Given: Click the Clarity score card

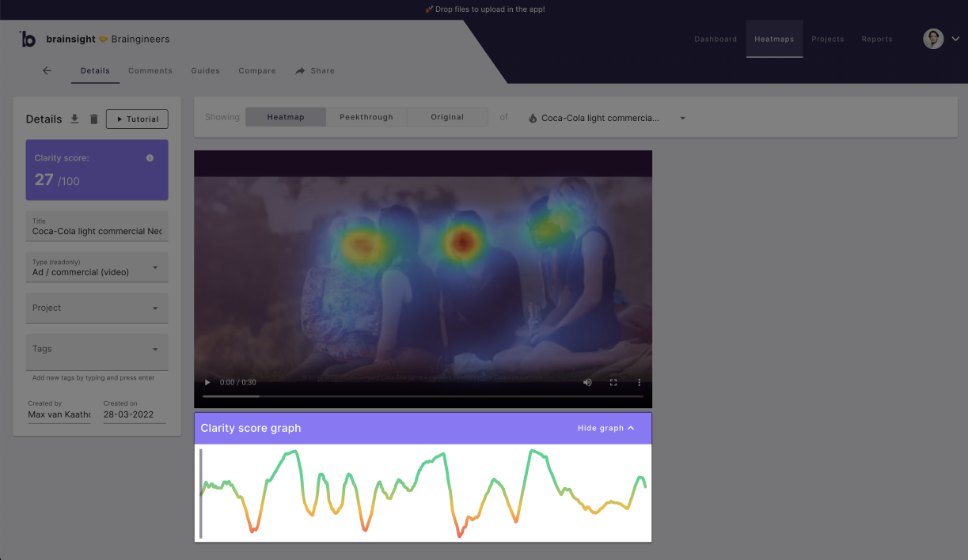Looking at the screenshot, I should tap(97, 170).
